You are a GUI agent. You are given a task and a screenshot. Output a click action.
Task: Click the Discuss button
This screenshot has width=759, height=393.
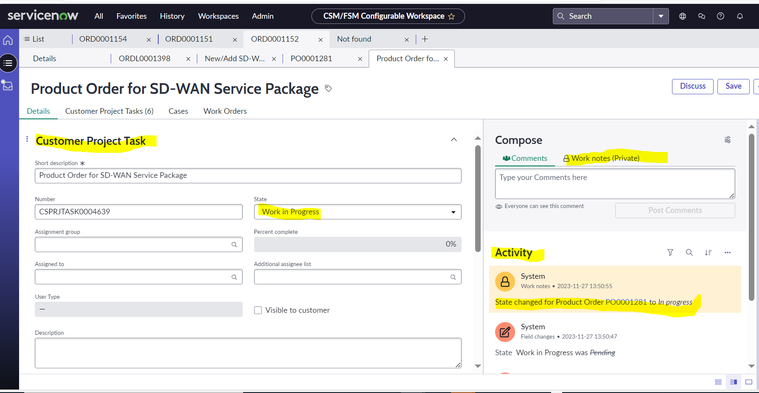click(692, 86)
